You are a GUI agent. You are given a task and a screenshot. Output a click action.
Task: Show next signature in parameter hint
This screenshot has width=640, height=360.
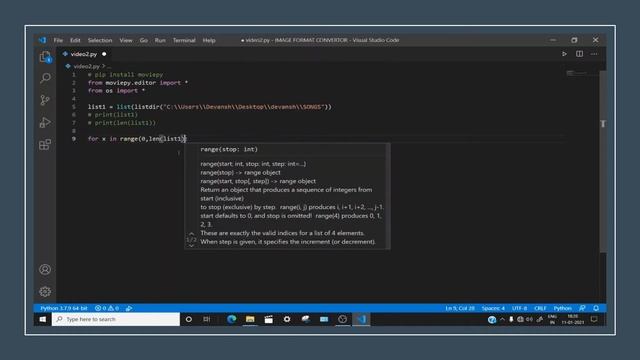(x=191, y=246)
